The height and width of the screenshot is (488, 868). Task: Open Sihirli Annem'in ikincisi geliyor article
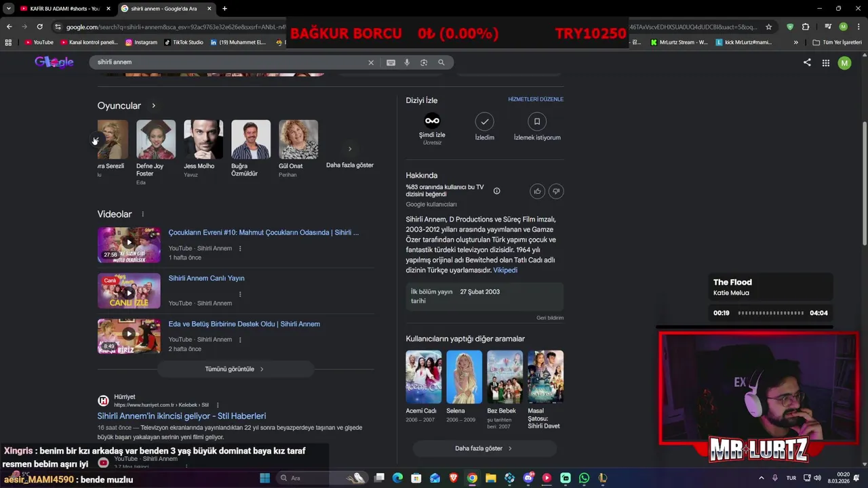[182, 416]
